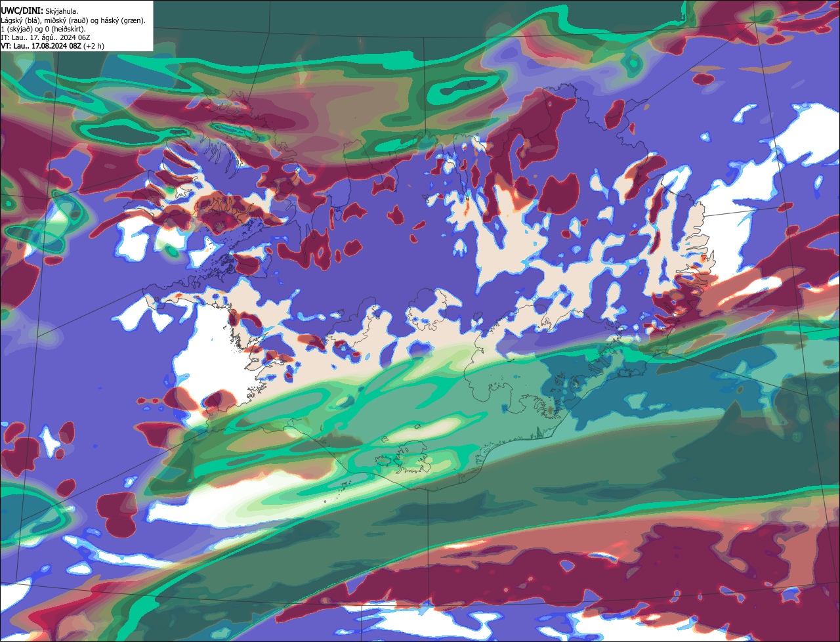The height and width of the screenshot is (642, 840).
Task: Click the "UWC/DINI: Skýjahula." title text
Action: tap(39, 11)
